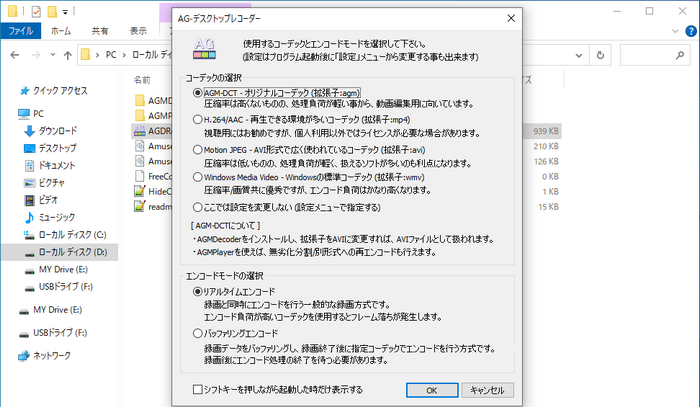Image resolution: width=700 pixels, height=407 pixels.
Task: Select バッファリングエンコード mode
Action: 197,333
